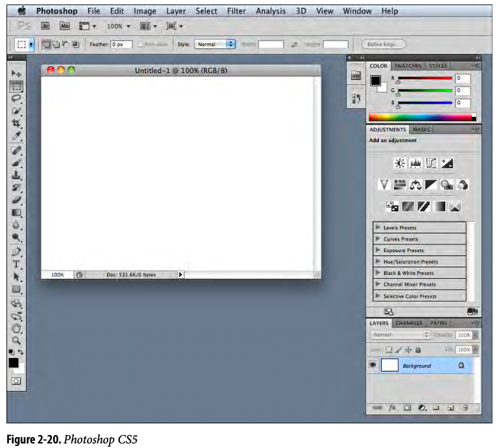The height and width of the screenshot is (448, 499).
Task: Select the Path Selection tool
Action: [x=16, y=277]
